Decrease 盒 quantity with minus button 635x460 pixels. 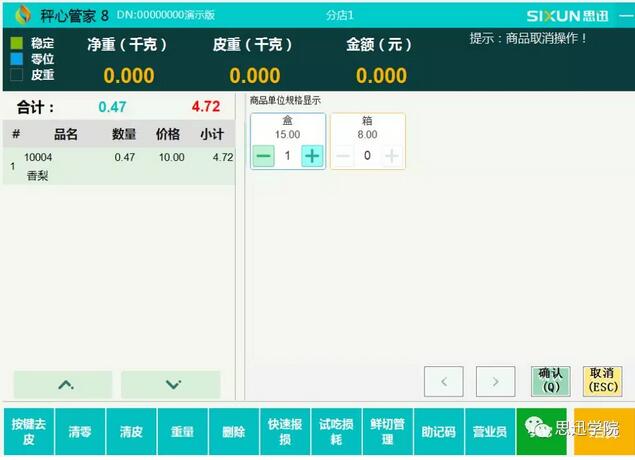[263, 156]
